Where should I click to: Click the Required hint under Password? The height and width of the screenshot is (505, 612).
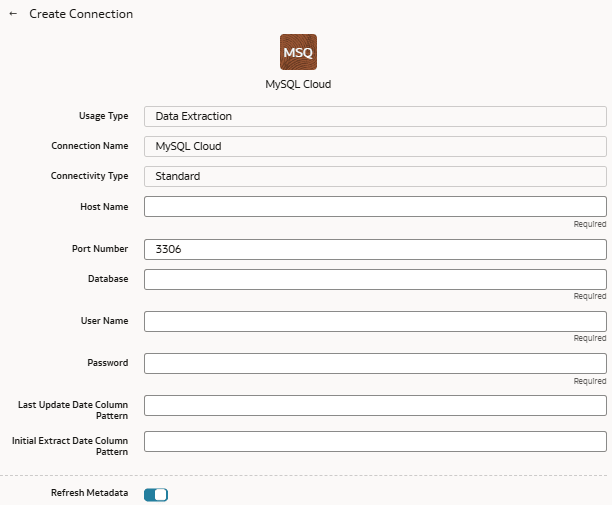pyautogui.click(x=590, y=381)
